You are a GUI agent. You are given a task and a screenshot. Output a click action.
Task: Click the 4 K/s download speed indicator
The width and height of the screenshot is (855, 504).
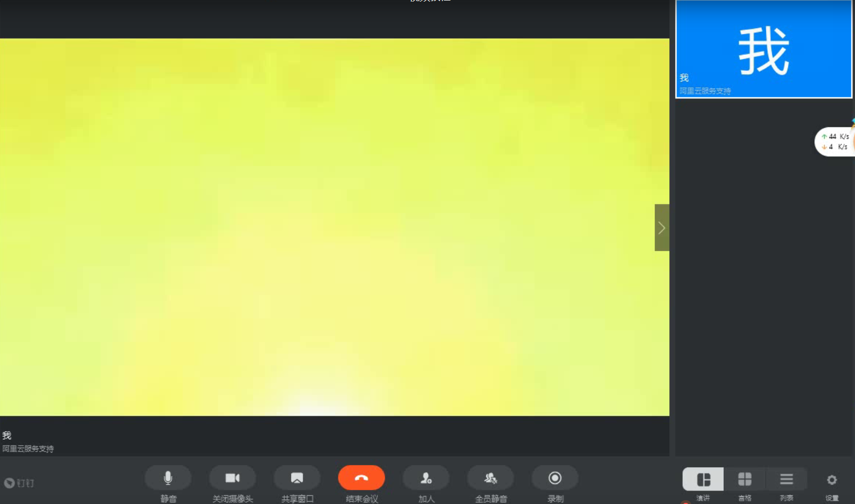click(x=835, y=147)
